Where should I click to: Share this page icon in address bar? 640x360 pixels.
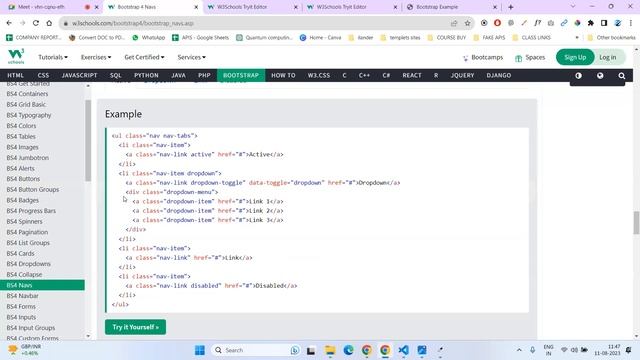point(454,23)
